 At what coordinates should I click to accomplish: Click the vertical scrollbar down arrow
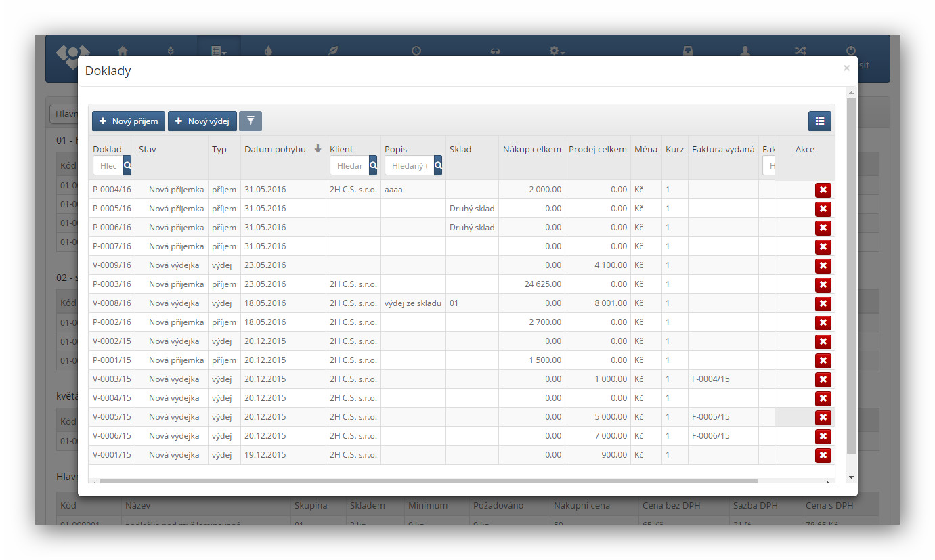pos(851,477)
